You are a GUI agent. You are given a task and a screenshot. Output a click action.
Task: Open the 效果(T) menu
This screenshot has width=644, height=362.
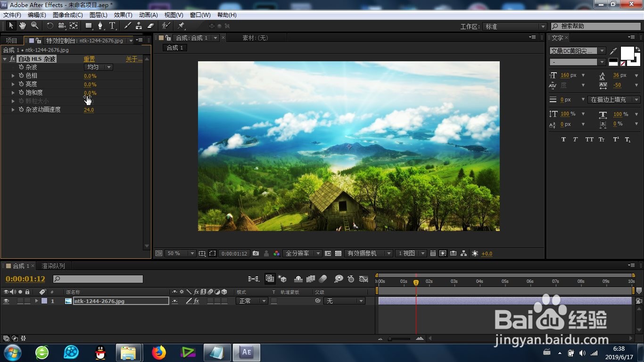[123, 15]
